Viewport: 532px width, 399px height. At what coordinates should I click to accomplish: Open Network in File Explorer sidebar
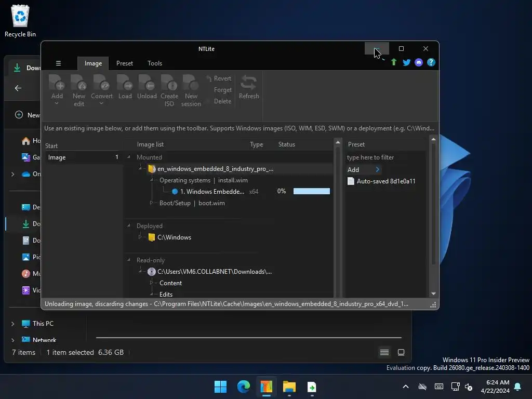click(44, 340)
